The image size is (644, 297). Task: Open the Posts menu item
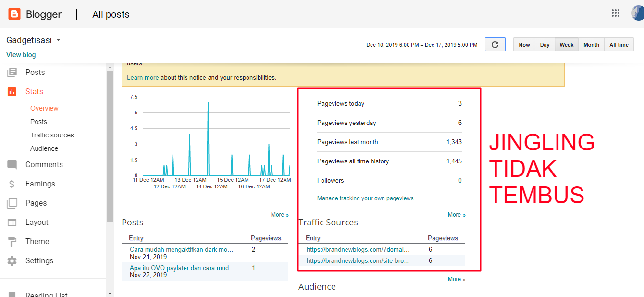click(35, 73)
